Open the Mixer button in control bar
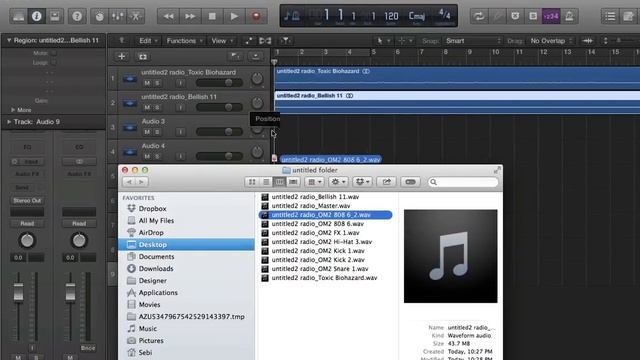This screenshot has height=360, width=640. coord(118,16)
